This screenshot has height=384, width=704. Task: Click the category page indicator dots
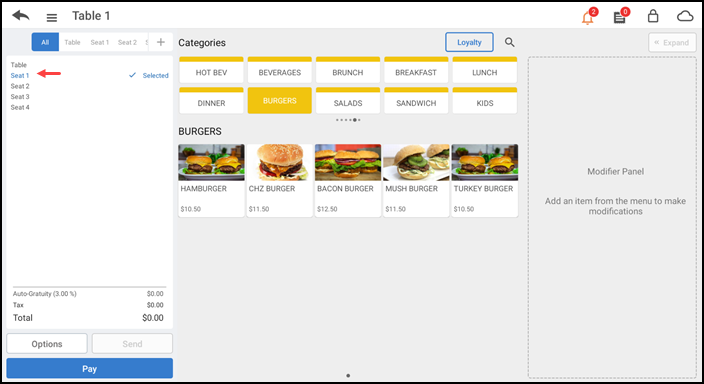tap(348, 120)
